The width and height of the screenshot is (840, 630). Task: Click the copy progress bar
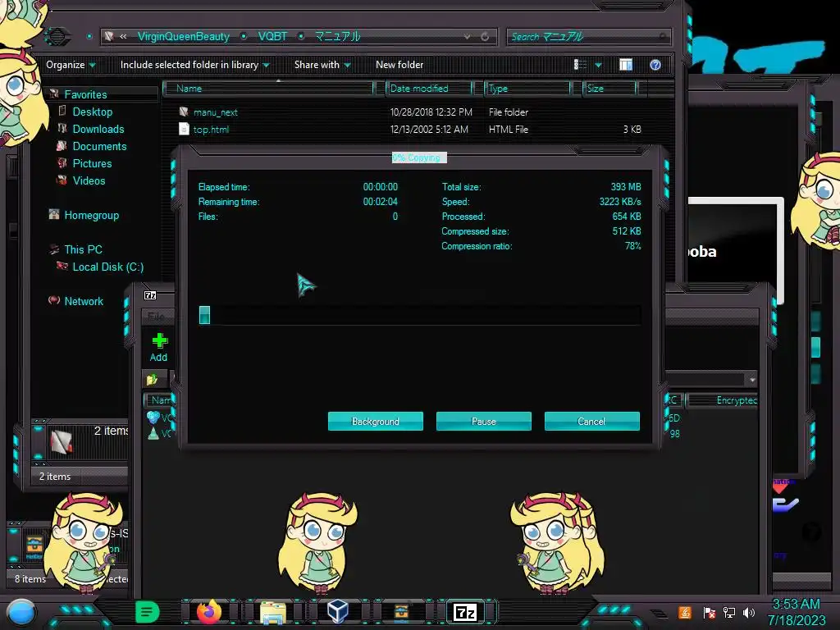(419, 315)
